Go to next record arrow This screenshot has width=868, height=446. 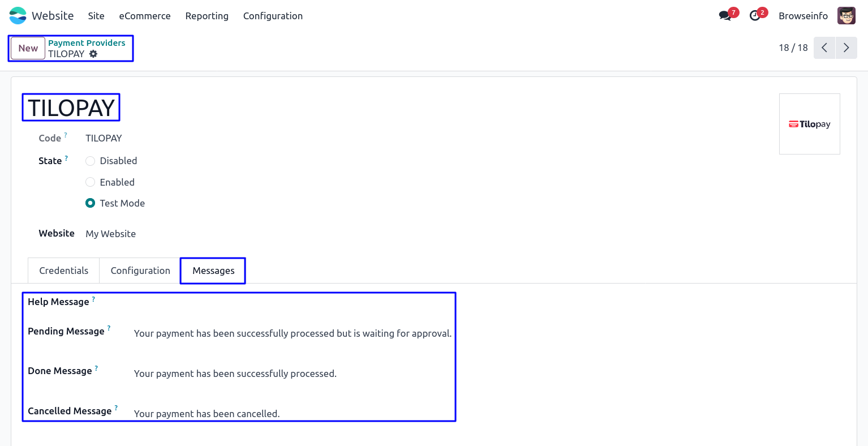point(846,48)
